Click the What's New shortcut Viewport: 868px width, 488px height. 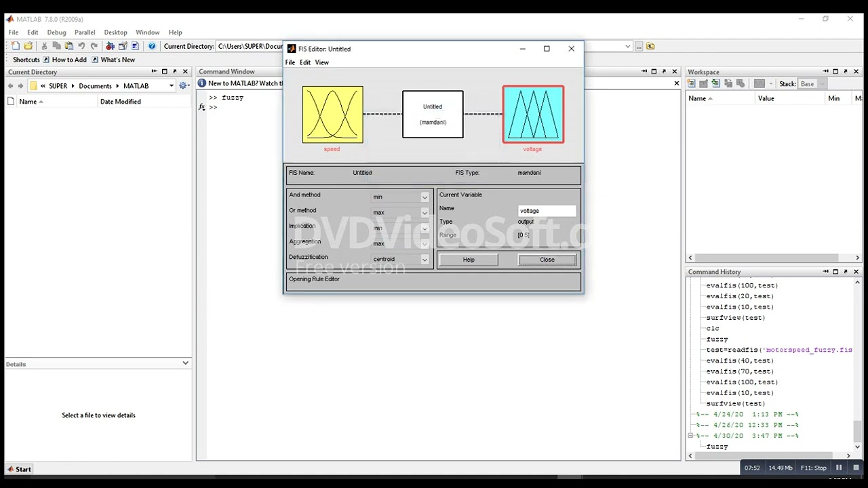coord(113,60)
